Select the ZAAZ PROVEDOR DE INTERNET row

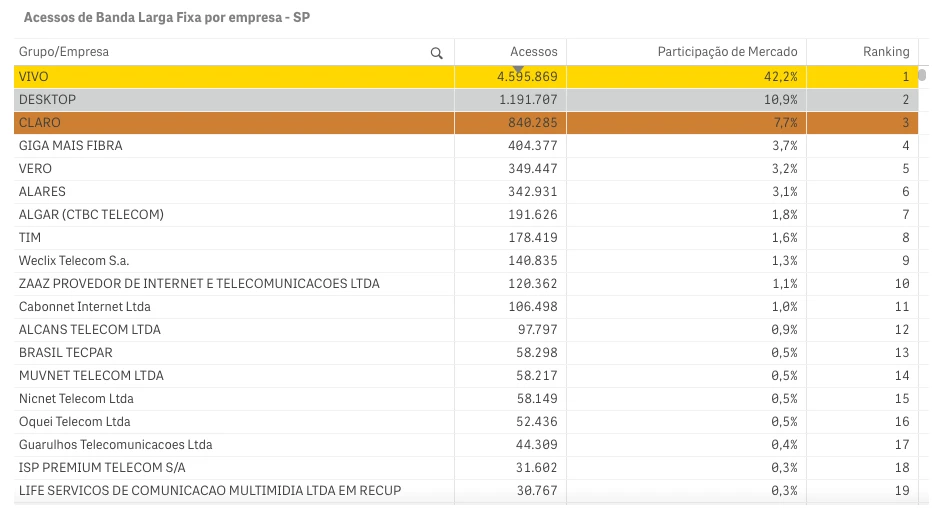(x=199, y=284)
